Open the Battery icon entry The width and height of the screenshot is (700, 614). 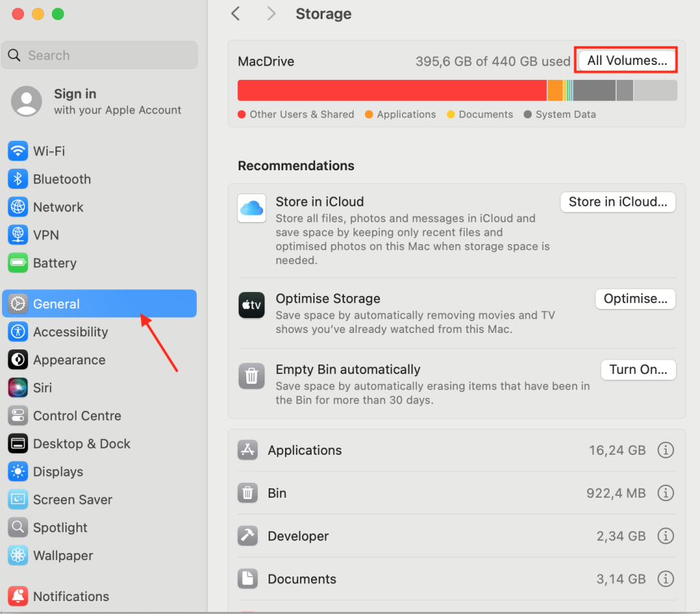(18, 263)
